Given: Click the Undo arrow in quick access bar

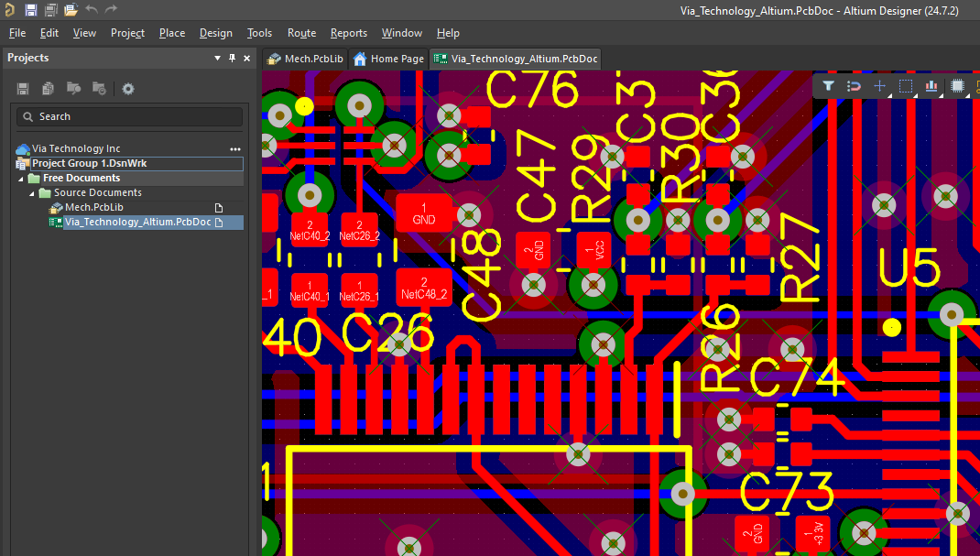Looking at the screenshot, I should click(x=91, y=9).
